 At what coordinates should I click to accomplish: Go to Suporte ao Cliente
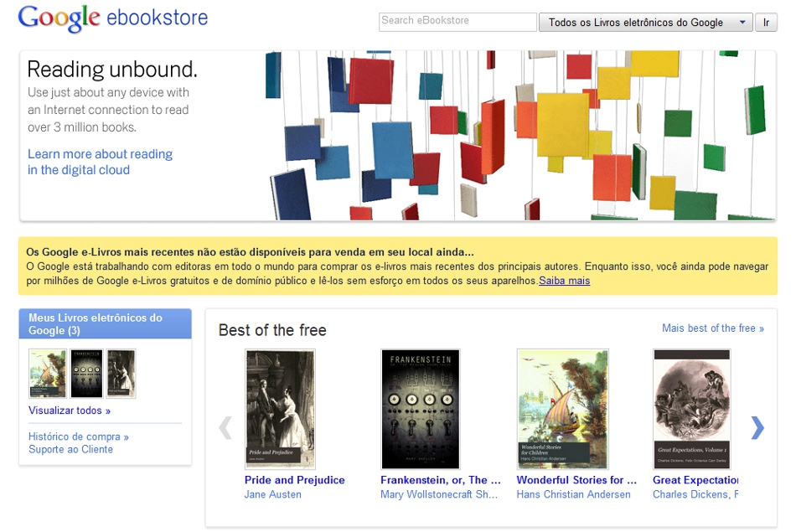pyautogui.click(x=70, y=450)
